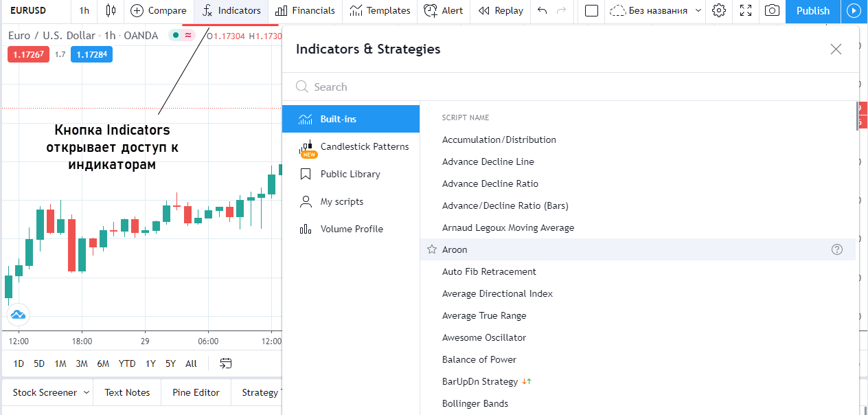Screen dimensions: 868x415
Task: Switch to the Pine Editor tab
Action: pyautogui.click(x=196, y=392)
